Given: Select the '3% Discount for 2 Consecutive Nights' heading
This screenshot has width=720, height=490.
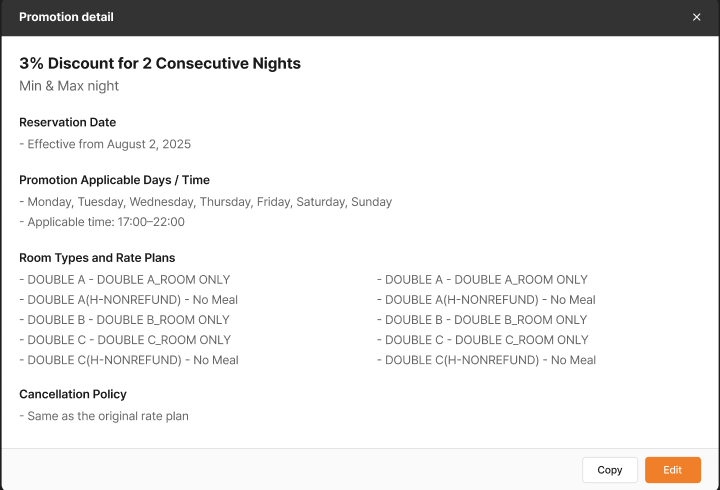Looking at the screenshot, I should [x=160, y=64].
